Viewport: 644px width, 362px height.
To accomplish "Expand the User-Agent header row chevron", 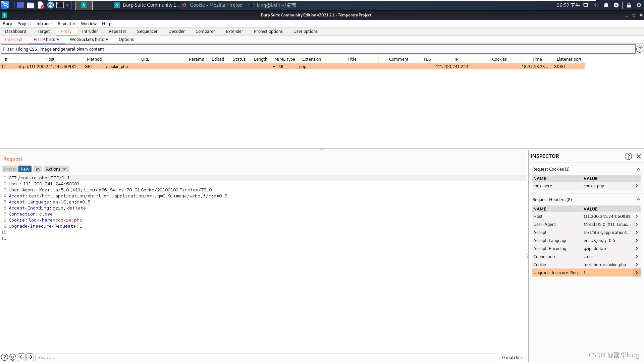I will coord(636,225).
